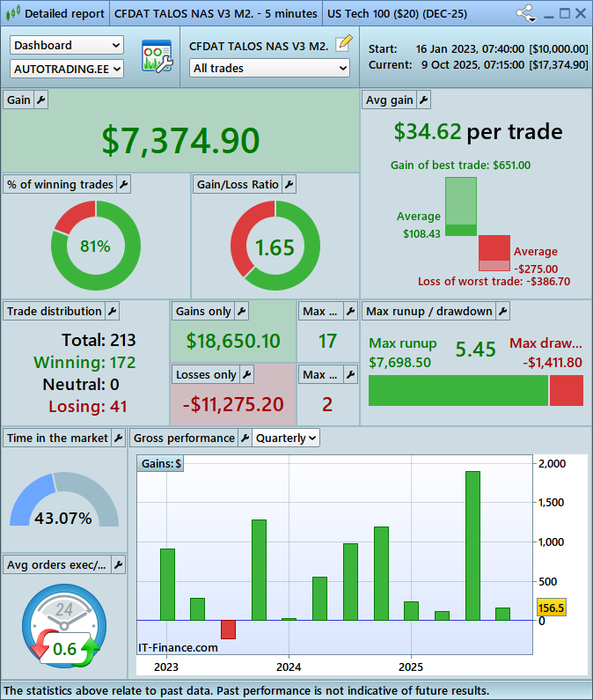Open the Dashboard dropdown
This screenshot has height=700, width=593.
(x=67, y=45)
